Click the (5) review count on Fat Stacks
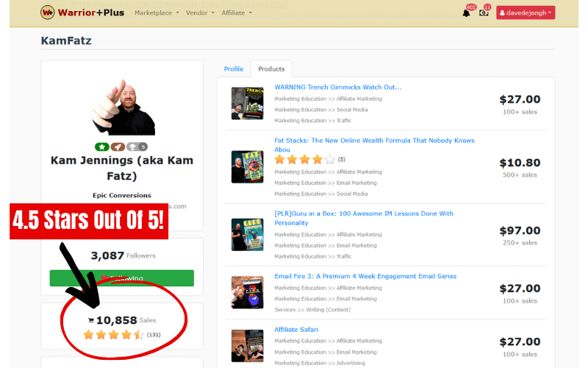Image resolution: width=588 pixels, height=368 pixels. 341,160
